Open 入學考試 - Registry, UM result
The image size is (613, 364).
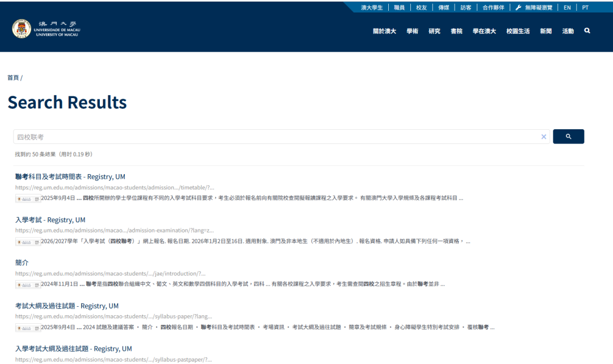(50, 220)
